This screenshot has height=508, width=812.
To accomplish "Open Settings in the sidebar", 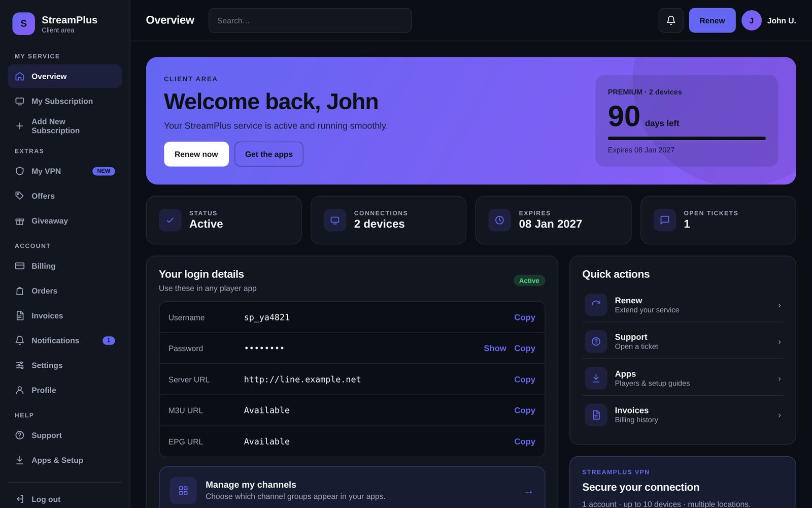I will tap(64, 365).
